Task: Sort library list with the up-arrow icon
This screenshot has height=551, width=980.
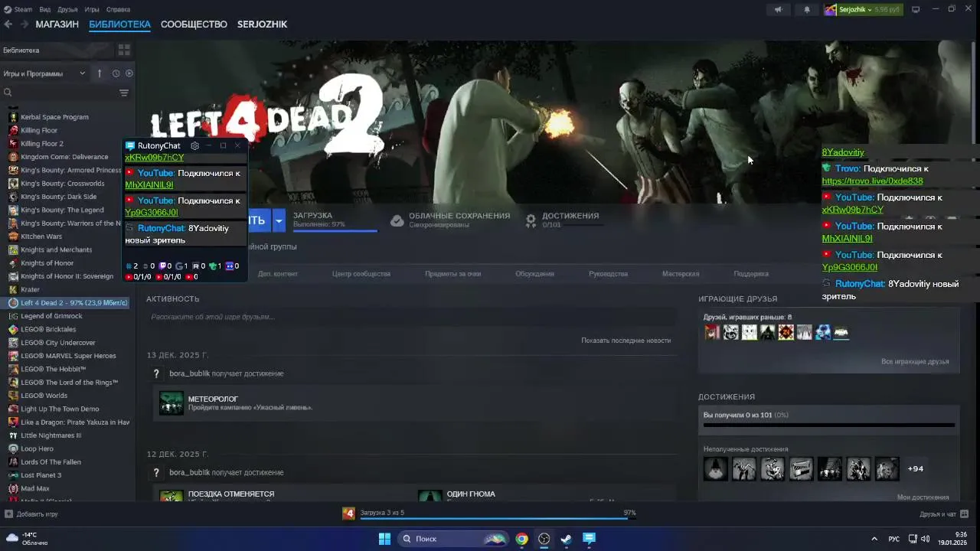Action: [99, 73]
